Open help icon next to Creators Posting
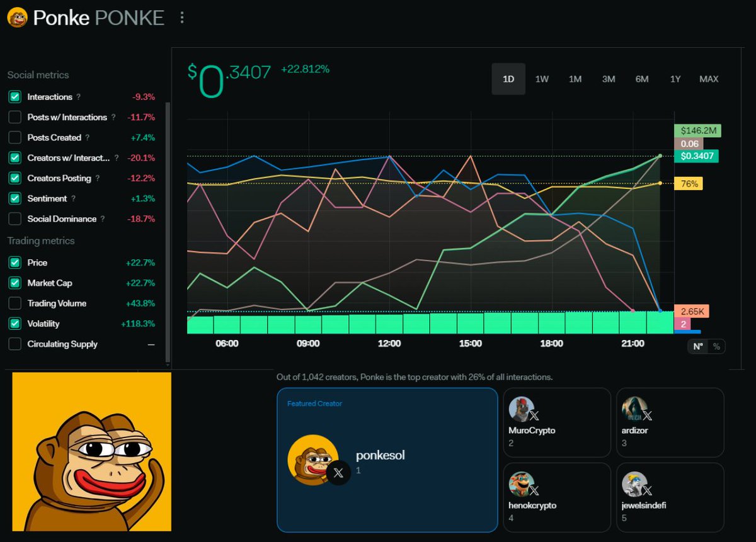Viewport: 756px width, 542px height. (x=98, y=178)
